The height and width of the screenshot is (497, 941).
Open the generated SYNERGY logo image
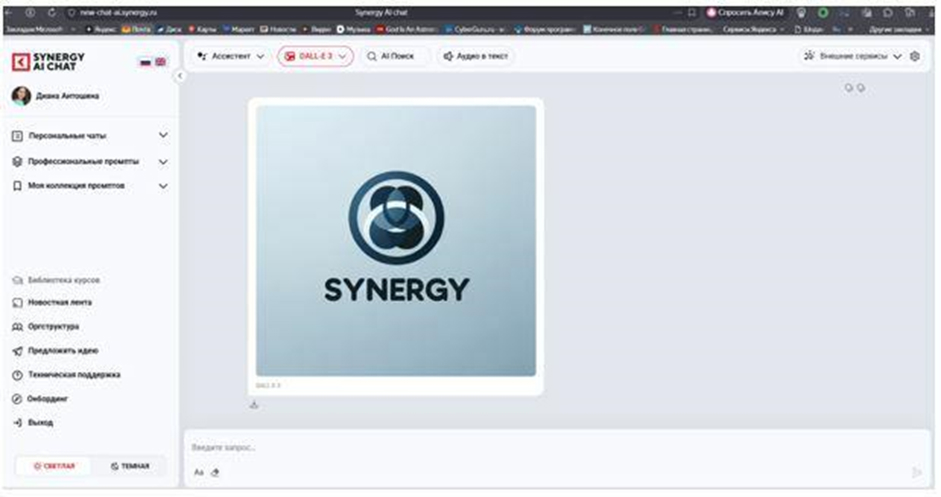coord(396,241)
